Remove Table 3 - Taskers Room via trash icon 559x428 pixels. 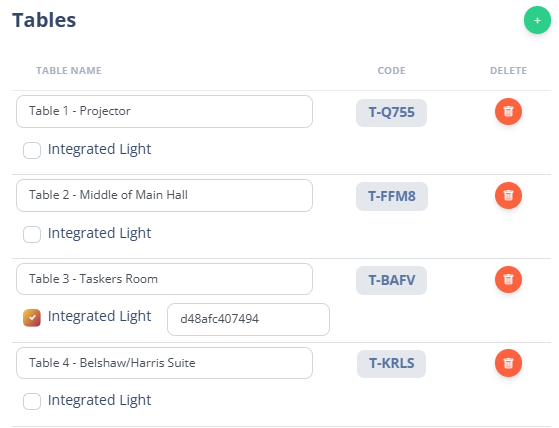coord(508,279)
